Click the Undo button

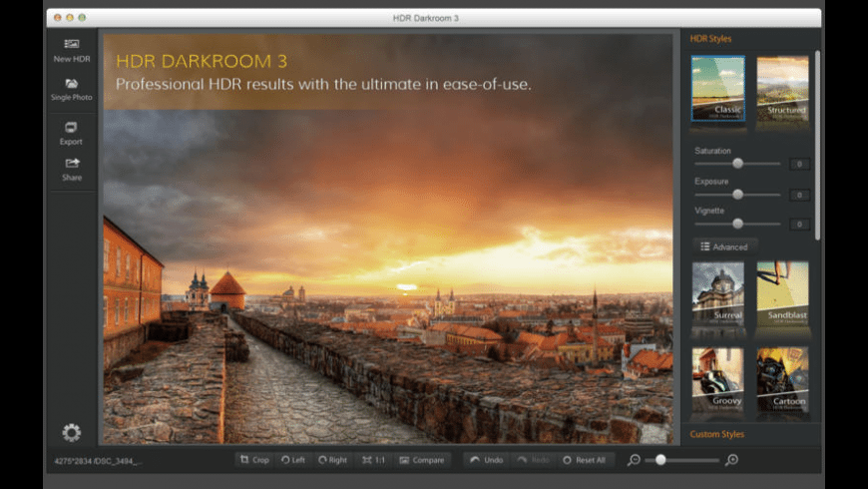coord(487,460)
